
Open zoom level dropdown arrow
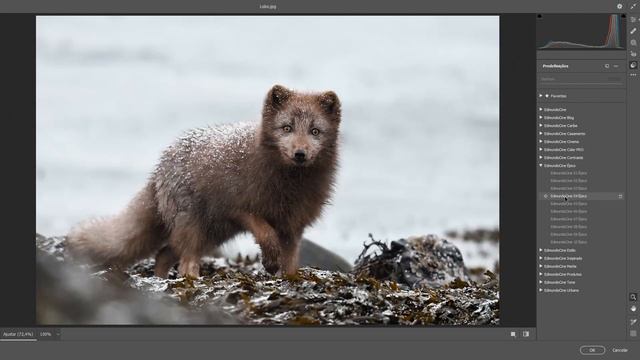pos(58,334)
